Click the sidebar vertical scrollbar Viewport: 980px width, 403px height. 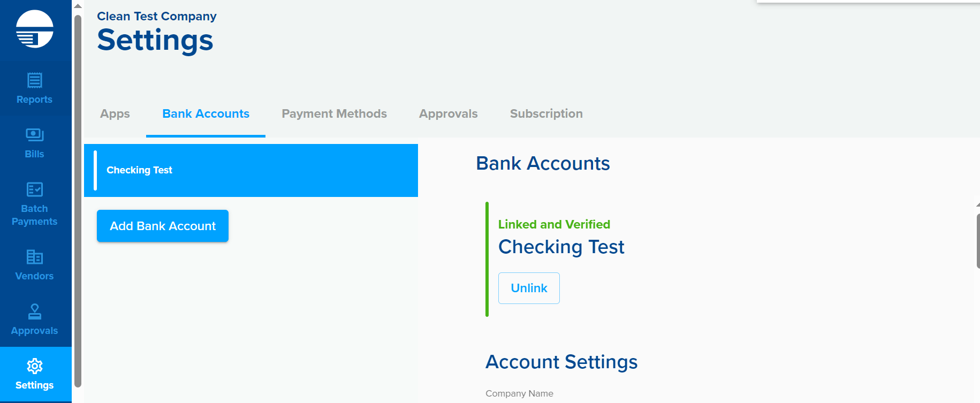(x=78, y=201)
